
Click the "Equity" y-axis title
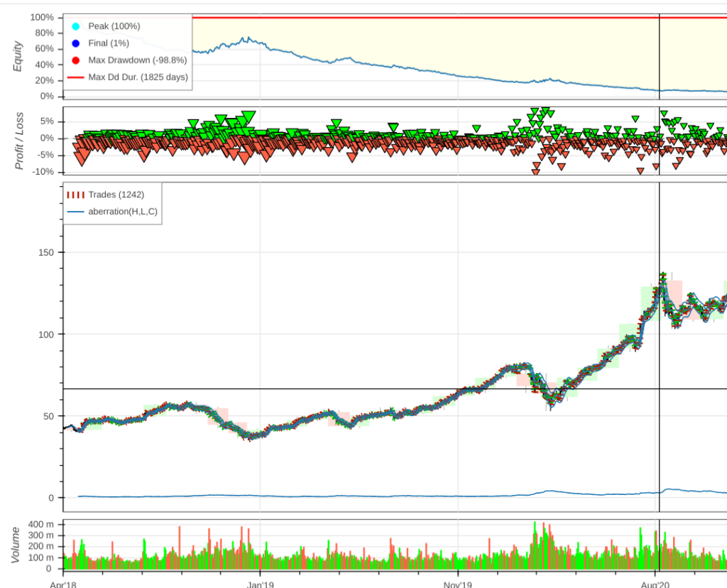(x=18, y=55)
